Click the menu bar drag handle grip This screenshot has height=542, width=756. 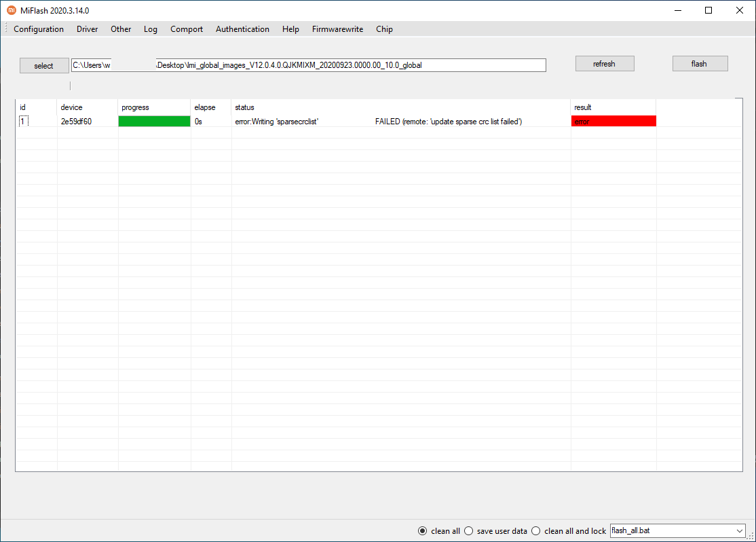point(6,29)
